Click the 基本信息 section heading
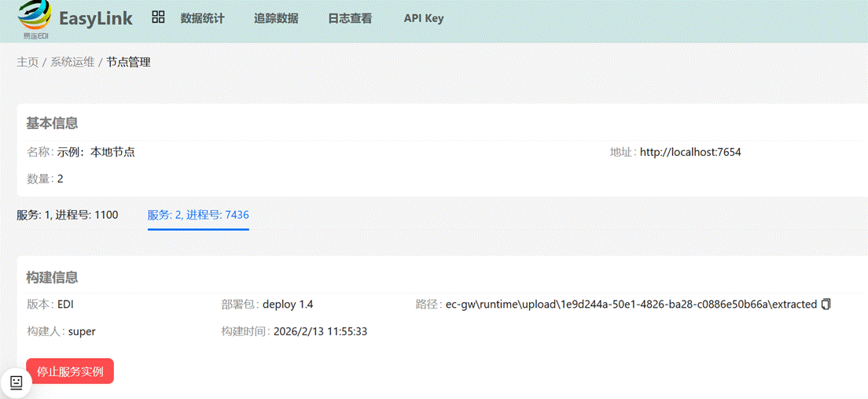Image resolution: width=868 pixels, height=399 pixels. click(x=52, y=123)
